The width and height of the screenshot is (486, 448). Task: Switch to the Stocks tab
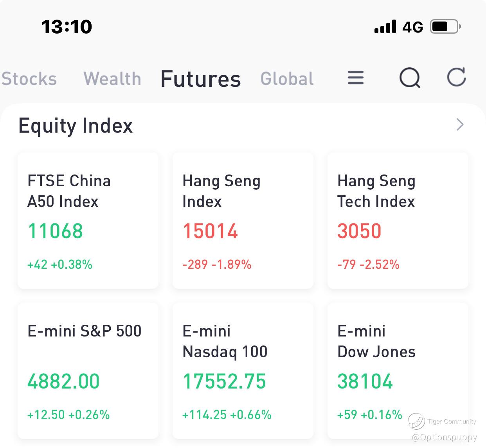point(29,79)
